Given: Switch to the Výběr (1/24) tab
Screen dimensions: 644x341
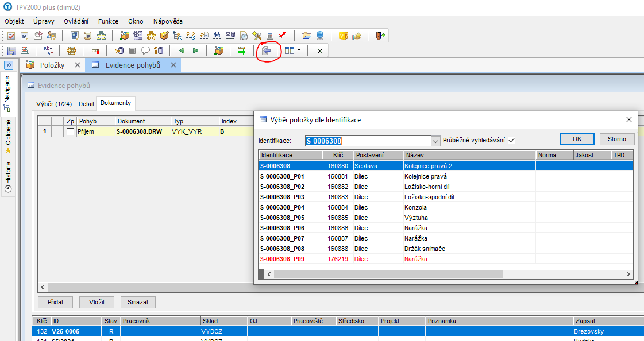Looking at the screenshot, I should pos(54,104).
